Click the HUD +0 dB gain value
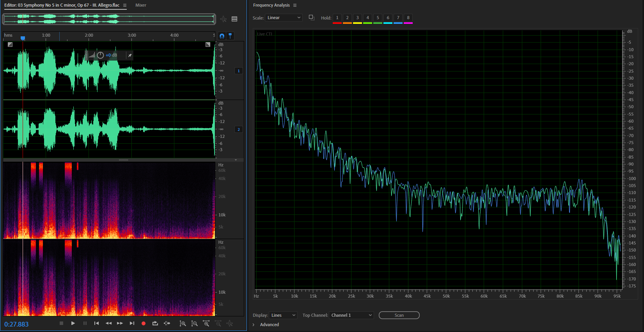644x332 pixels. (x=111, y=55)
